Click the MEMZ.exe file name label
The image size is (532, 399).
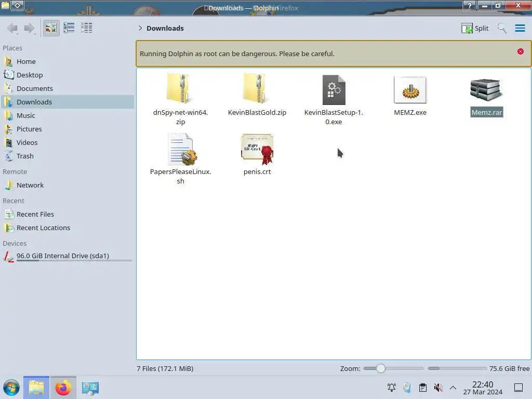pos(410,112)
